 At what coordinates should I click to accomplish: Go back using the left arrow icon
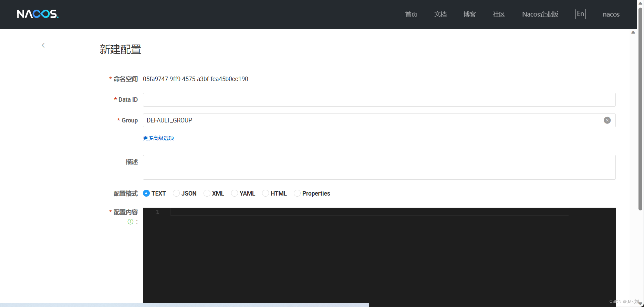tap(43, 45)
